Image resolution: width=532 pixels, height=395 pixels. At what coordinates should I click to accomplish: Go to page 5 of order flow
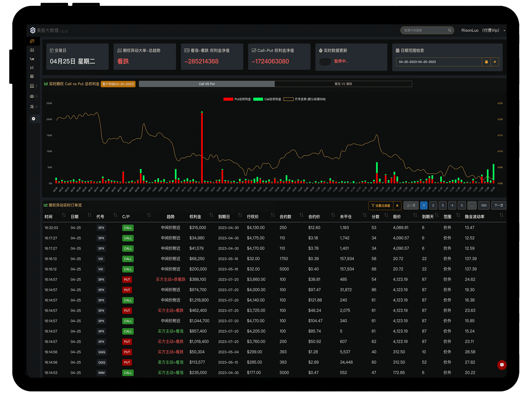[x=462, y=206]
